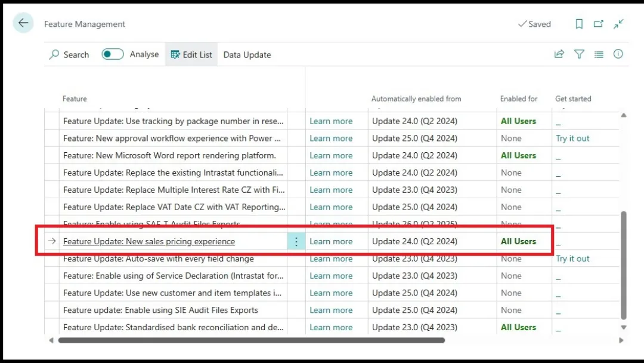
Task: Click the horizontal scrollbar thumb
Action: click(252, 340)
